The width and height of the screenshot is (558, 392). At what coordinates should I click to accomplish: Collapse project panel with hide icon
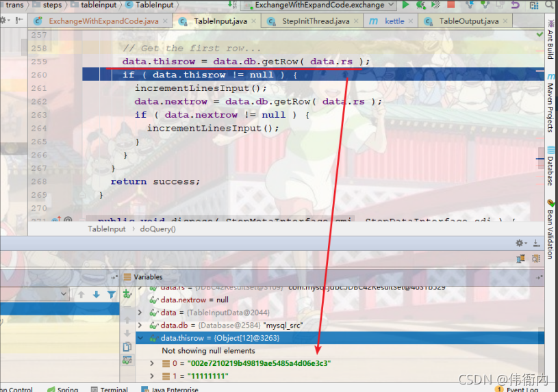pyautogui.click(x=19, y=21)
